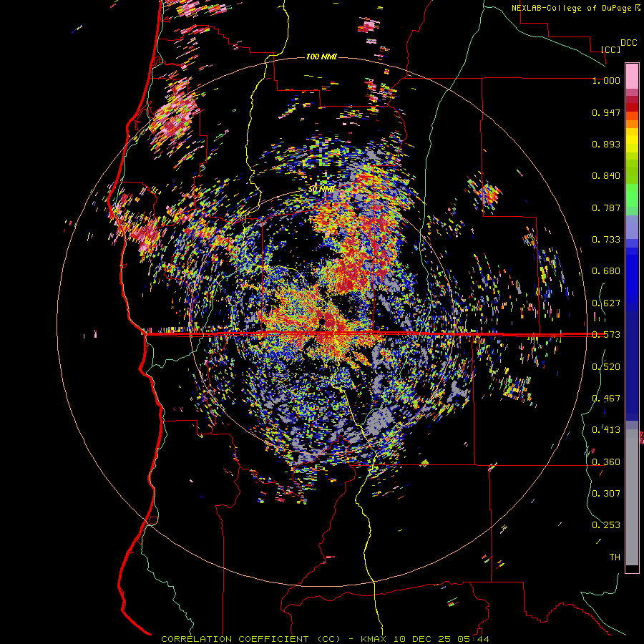Click the 0.253 legend value

(606, 525)
